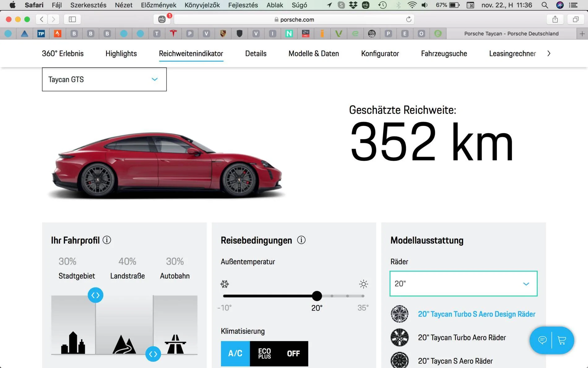Open the extension icon with red badge

pyautogui.click(x=162, y=19)
